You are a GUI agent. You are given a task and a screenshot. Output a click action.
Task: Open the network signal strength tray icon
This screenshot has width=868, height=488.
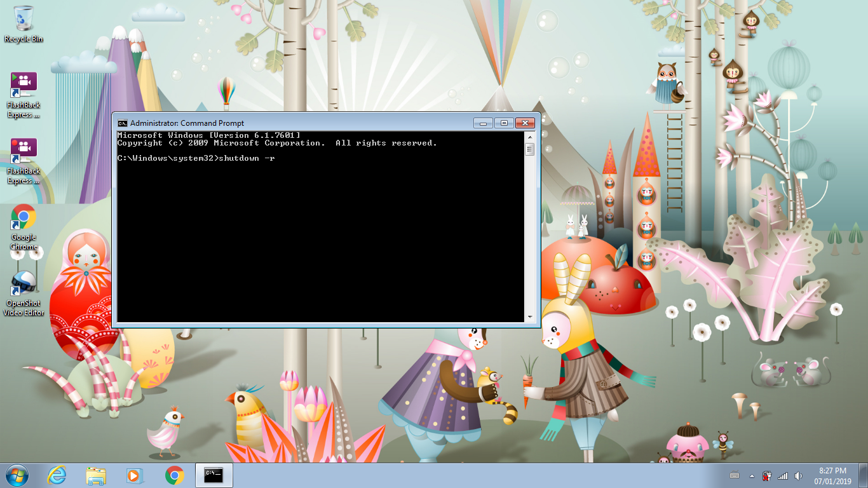782,475
